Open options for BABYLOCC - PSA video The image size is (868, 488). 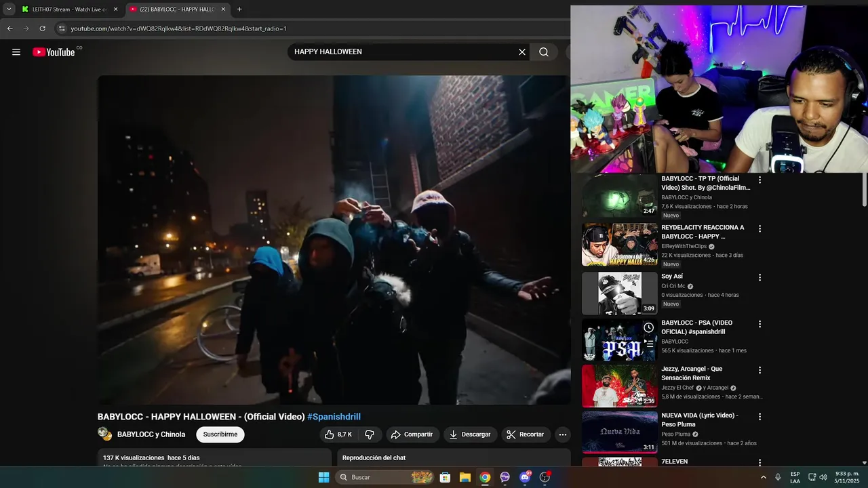pyautogui.click(x=759, y=324)
